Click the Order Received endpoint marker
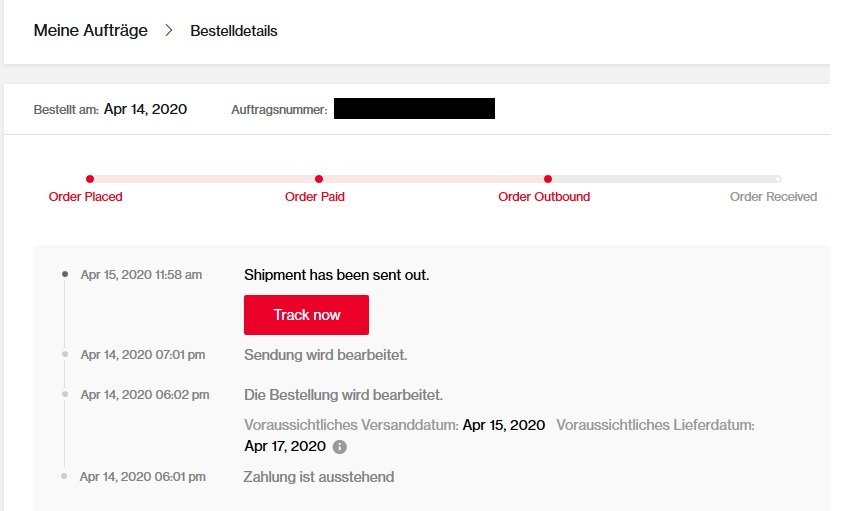The width and height of the screenshot is (846, 511). pyautogui.click(x=777, y=179)
